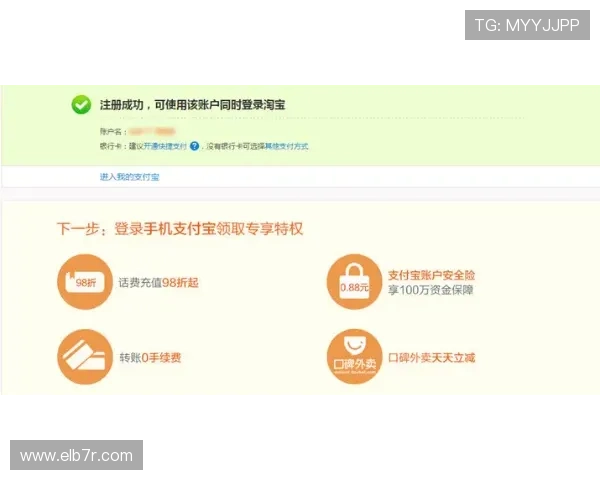Click the 享100万资金保障 text
600x480 pixels.
click(x=430, y=290)
